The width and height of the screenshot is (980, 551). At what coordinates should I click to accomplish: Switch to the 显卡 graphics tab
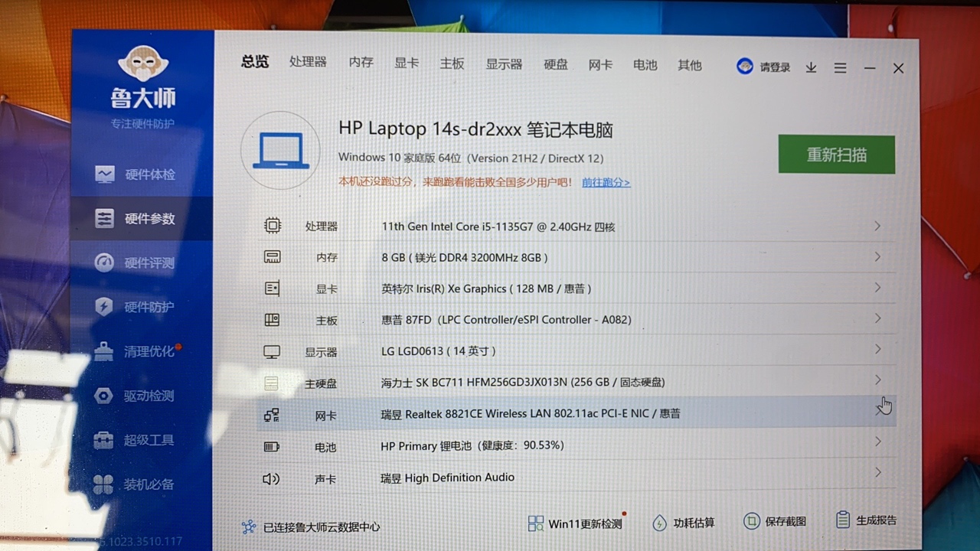pyautogui.click(x=407, y=64)
